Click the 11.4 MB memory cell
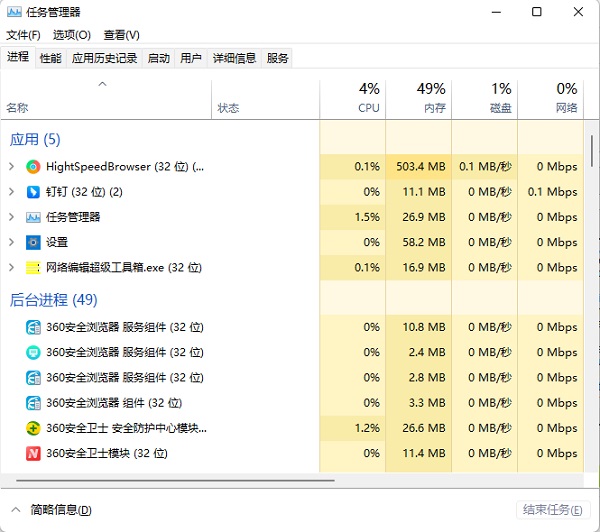Screen dimensions: 600x532 [x=419, y=454]
